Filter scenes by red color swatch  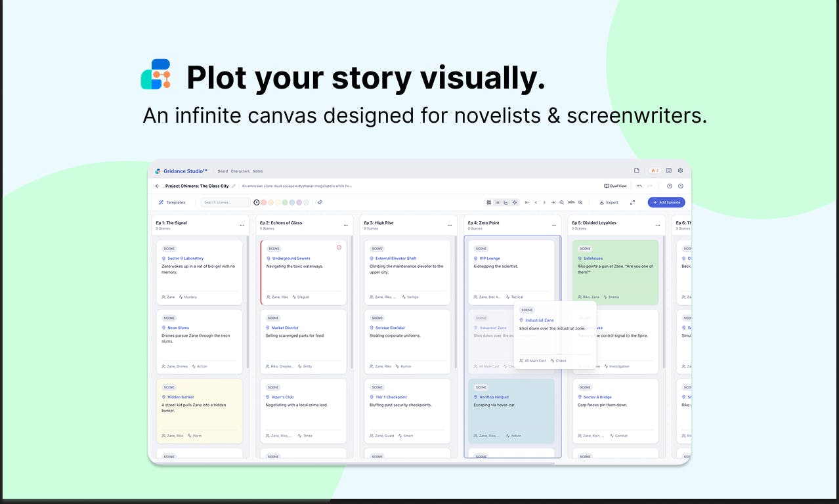(x=264, y=202)
